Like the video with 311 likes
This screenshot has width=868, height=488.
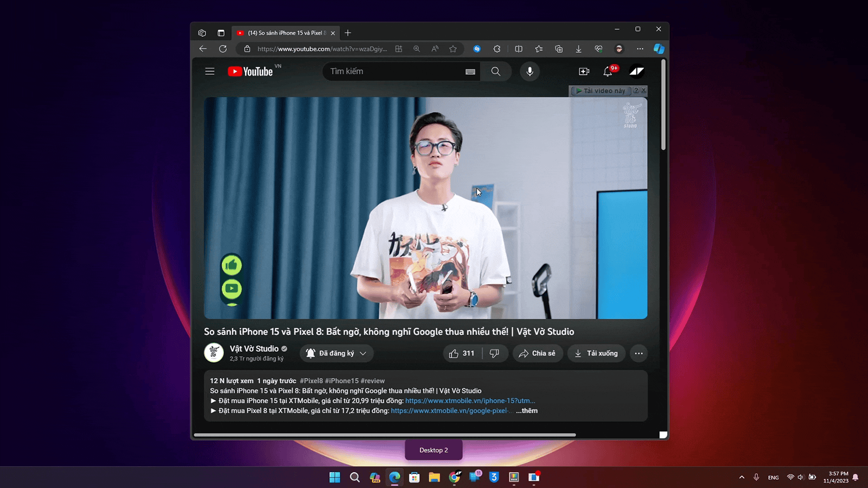[462, 354]
